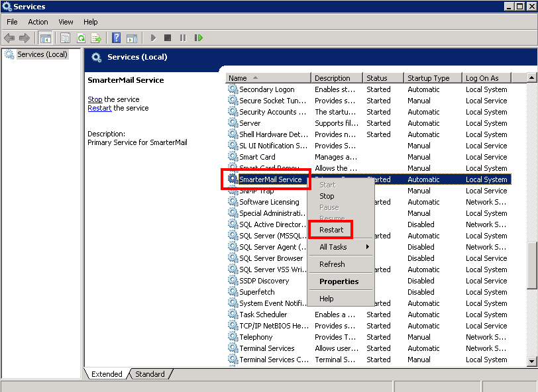The image size is (538, 392).
Task: Click the 'Manages a…' description cell
Action: 336,157
